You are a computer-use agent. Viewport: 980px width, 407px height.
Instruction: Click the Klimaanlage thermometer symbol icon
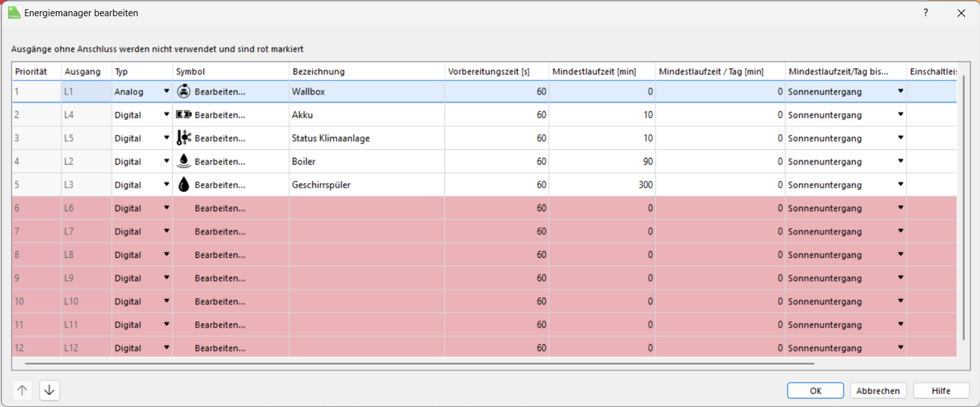[184, 138]
